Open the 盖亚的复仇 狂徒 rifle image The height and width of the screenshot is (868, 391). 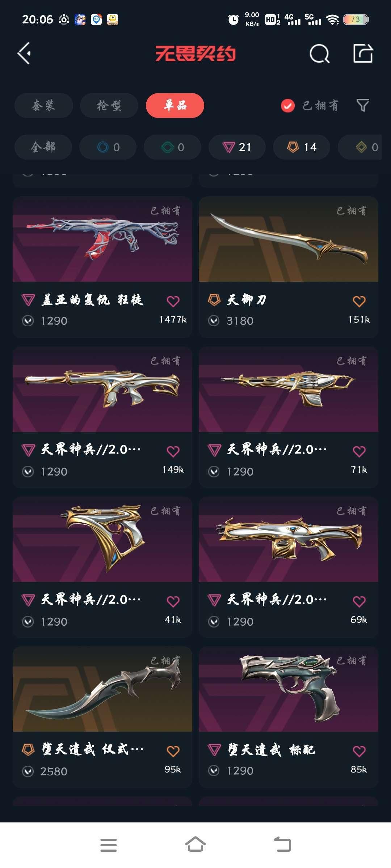coord(102,239)
